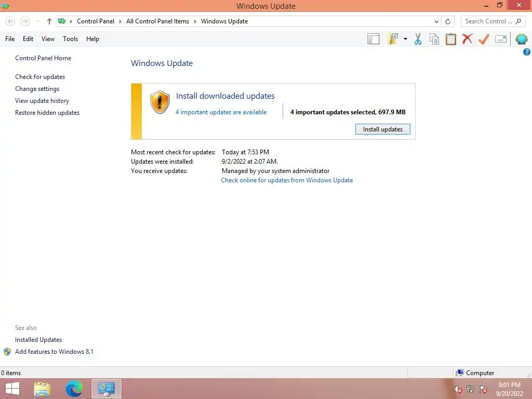Click the blue shell icon in toolbar
The image size is (532, 399).
(x=522, y=39)
